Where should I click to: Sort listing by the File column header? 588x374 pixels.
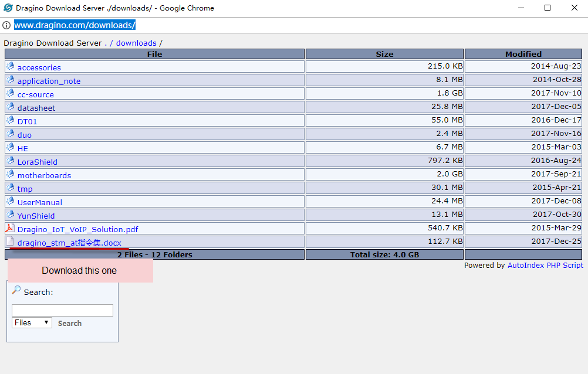pyautogui.click(x=154, y=54)
